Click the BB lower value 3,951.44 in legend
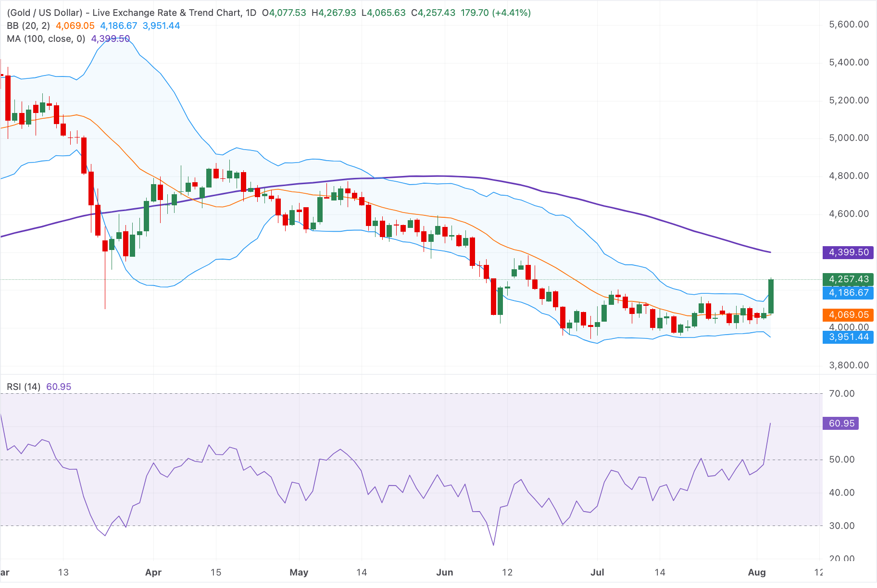Viewport: 877px width, 588px height. (x=162, y=25)
